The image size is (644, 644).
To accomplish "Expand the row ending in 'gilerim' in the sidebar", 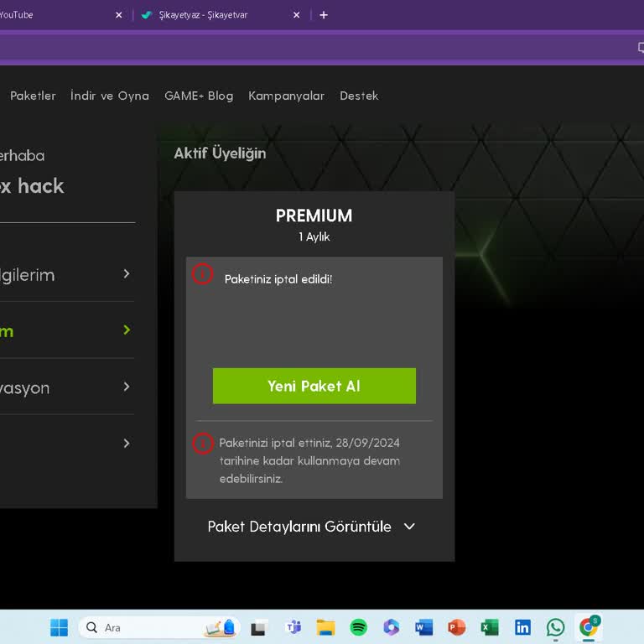I will (67, 274).
